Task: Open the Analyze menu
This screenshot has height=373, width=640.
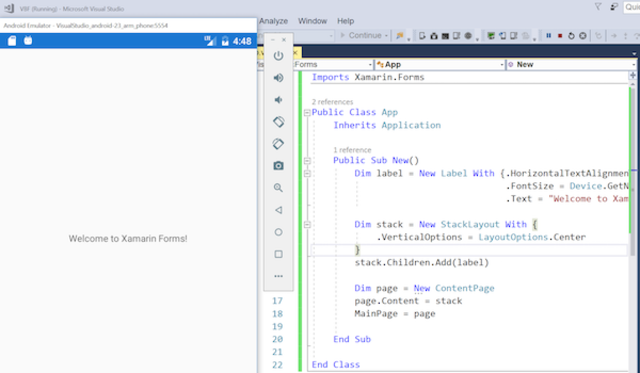Action: click(x=273, y=21)
